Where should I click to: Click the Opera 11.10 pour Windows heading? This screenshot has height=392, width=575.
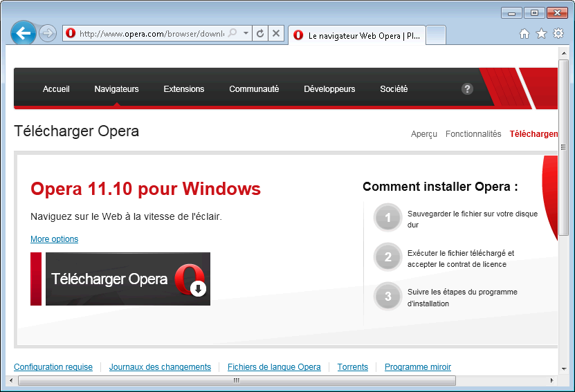pyautogui.click(x=145, y=189)
